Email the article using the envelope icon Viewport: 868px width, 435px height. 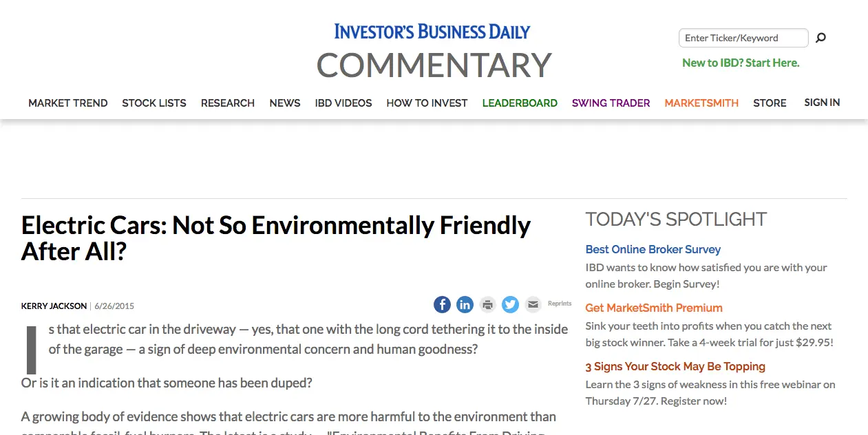(533, 304)
